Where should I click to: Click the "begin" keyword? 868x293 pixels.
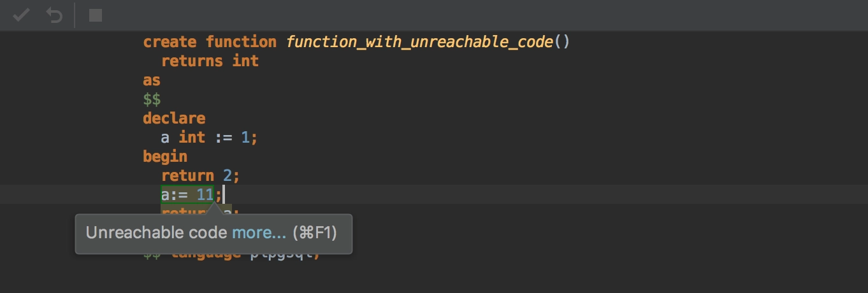click(x=165, y=157)
